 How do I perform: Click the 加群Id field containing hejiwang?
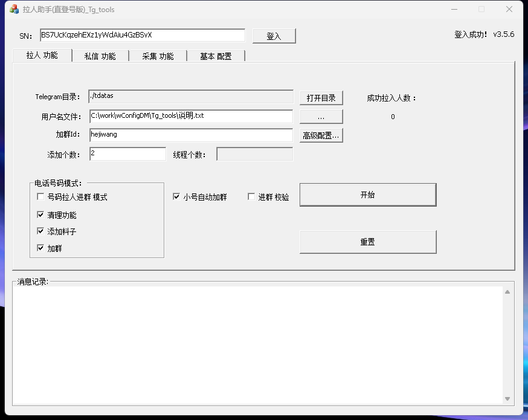pos(190,135)
